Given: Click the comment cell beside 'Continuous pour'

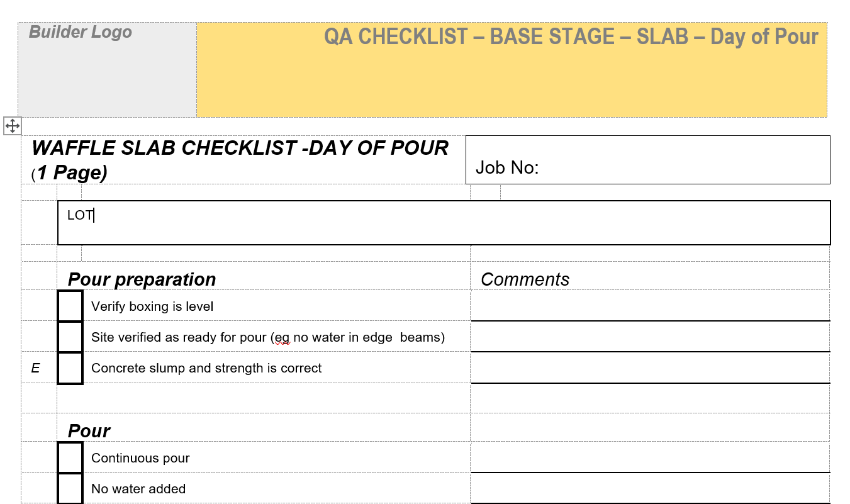Looking at the screenshot, I should tap(649, 458).
